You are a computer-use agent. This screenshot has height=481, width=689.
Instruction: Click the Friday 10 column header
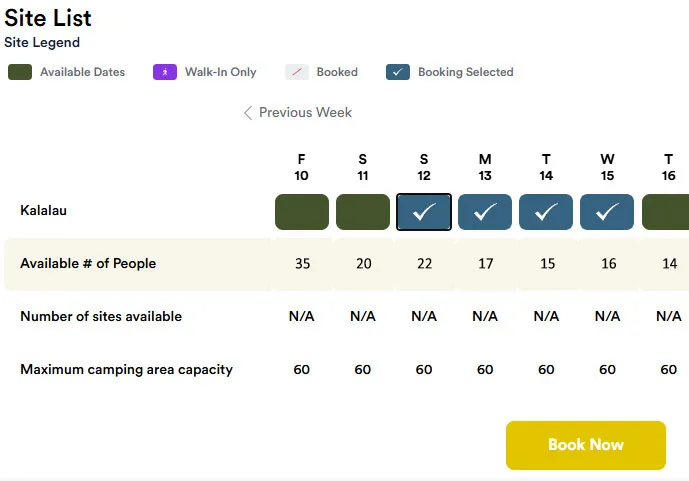click(x=302, y=167)
